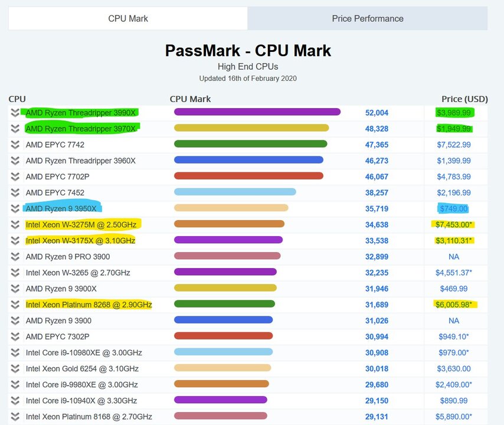Click the chevron beside Intel Xeon W-3265
Image resolution: width=504 pixels, height=425 pixels.
click(15, 273)
